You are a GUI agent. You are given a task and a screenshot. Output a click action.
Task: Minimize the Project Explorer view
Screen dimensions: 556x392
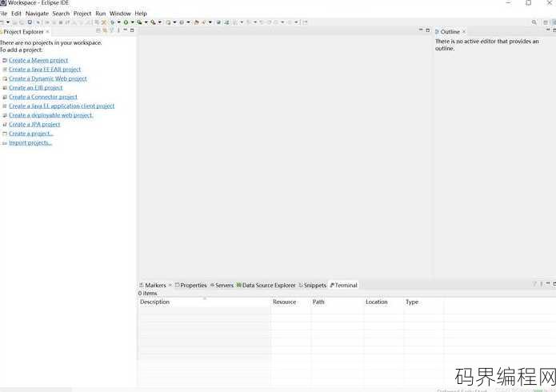pos(125,30)
